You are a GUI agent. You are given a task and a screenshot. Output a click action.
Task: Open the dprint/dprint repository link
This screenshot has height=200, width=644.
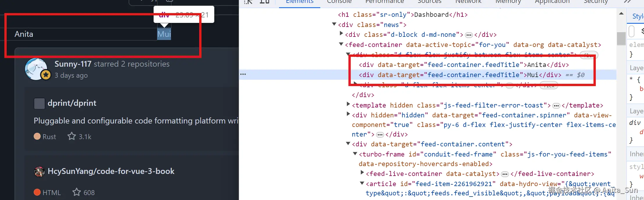(x=72, y=103)
